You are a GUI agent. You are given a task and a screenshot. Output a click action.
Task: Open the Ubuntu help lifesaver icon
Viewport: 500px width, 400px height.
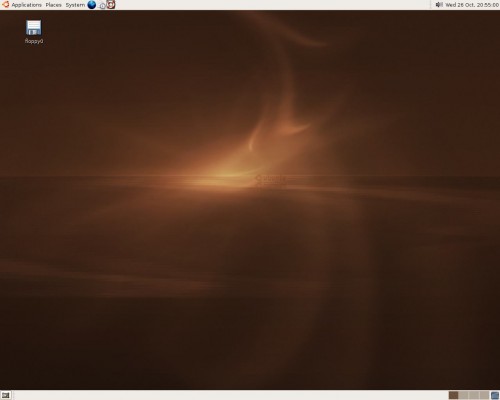click(x=111, y=5)
